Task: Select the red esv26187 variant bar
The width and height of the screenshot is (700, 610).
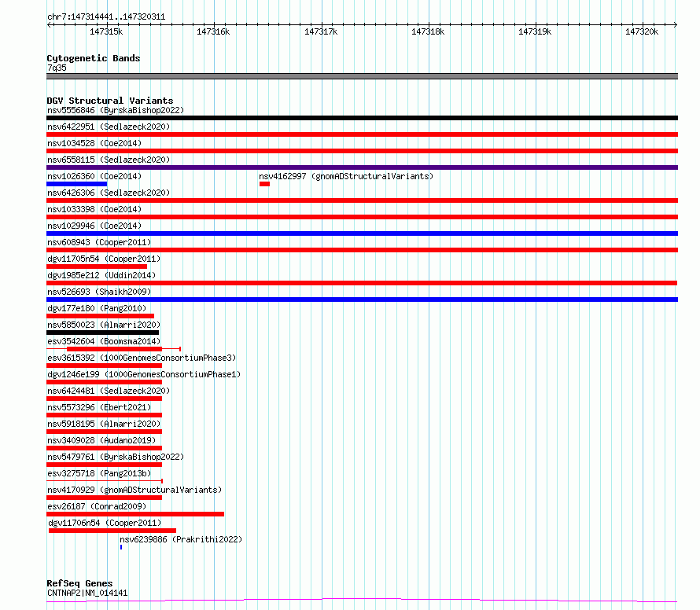Action: (x=135, y=514)
